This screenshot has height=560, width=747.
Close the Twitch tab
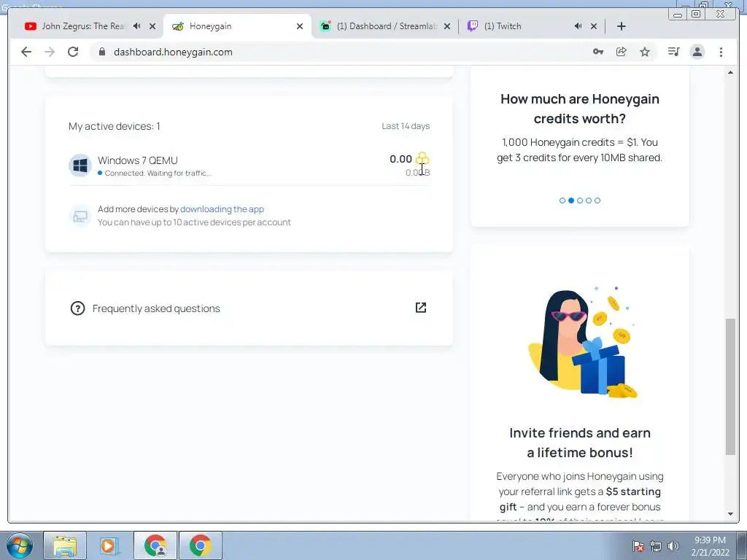594,26
